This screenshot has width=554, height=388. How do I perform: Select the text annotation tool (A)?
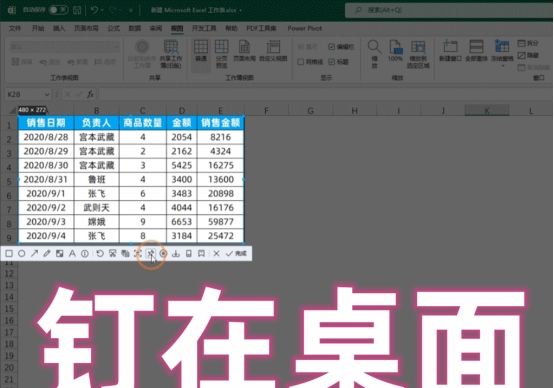click(72, 253)
